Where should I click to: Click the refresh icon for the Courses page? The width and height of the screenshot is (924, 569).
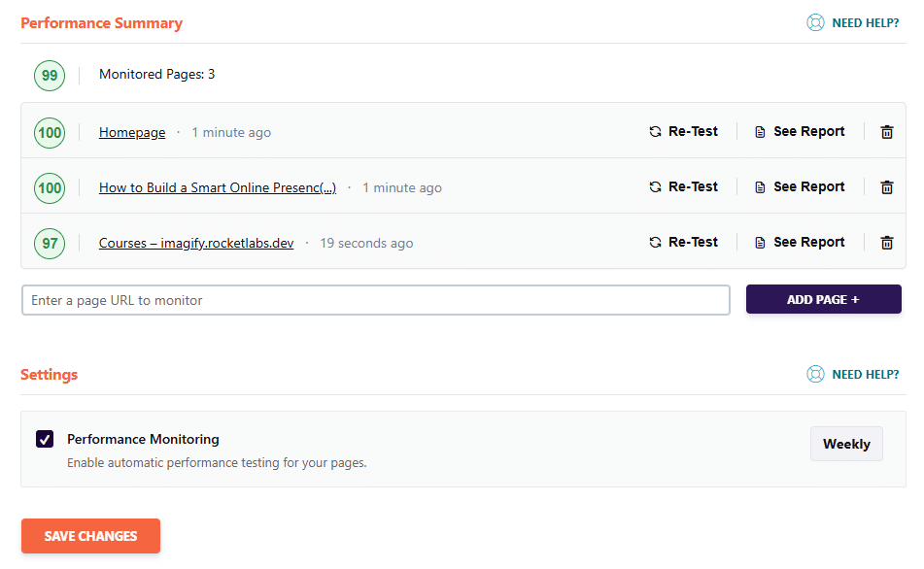tap(656, 243)
